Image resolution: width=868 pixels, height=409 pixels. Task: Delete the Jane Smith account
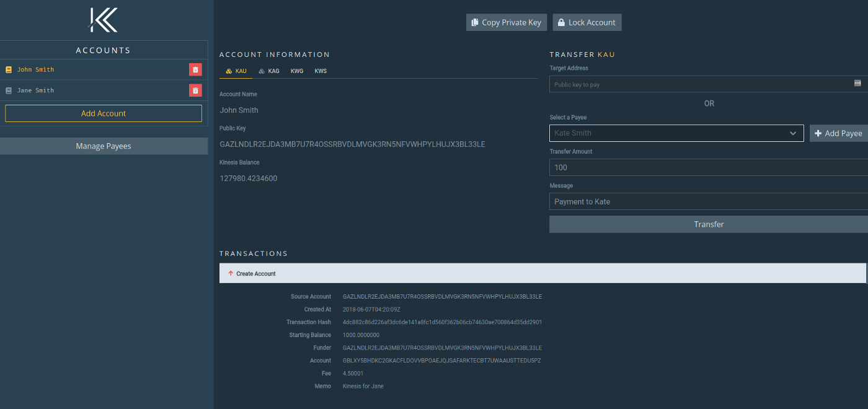coord(195,90)
